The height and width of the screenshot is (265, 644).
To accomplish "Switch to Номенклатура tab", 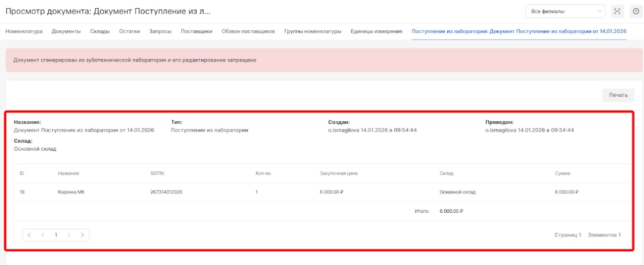I will (x=25, y=31).
